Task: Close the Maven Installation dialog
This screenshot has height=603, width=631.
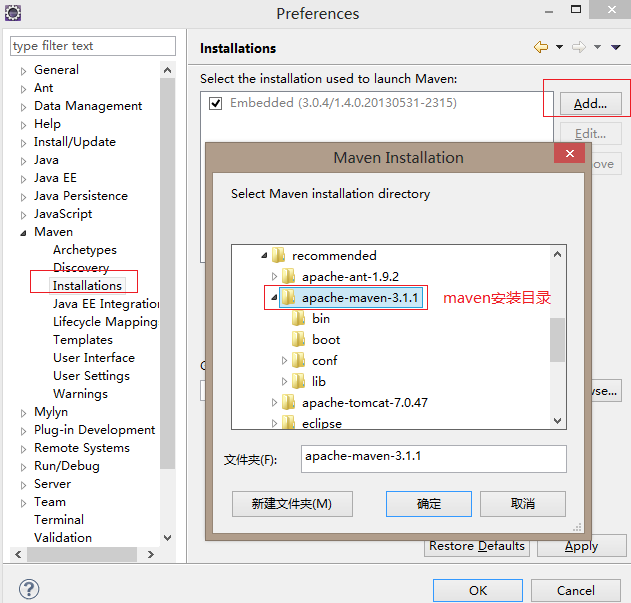Action: tap(569, 153)
